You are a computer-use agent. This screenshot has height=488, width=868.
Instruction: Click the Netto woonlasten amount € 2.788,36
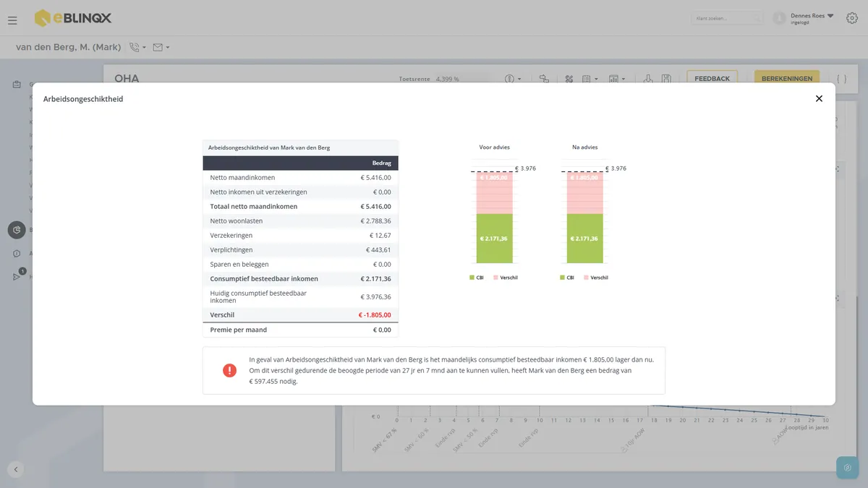pos(376,221)
